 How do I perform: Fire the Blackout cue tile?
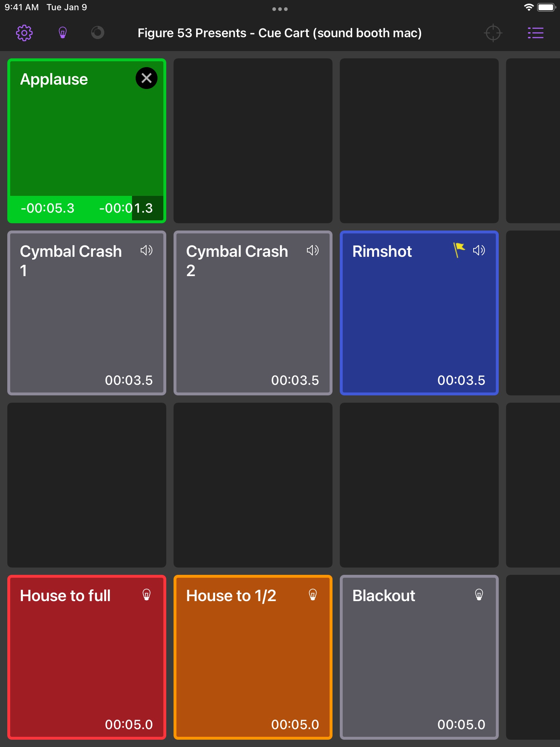tap(419, 657)
